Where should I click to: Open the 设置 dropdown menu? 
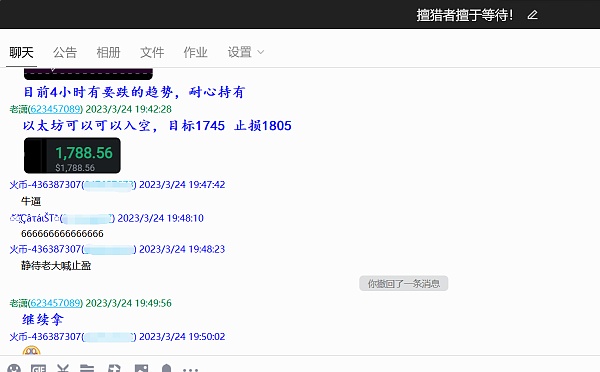(246, 52)
